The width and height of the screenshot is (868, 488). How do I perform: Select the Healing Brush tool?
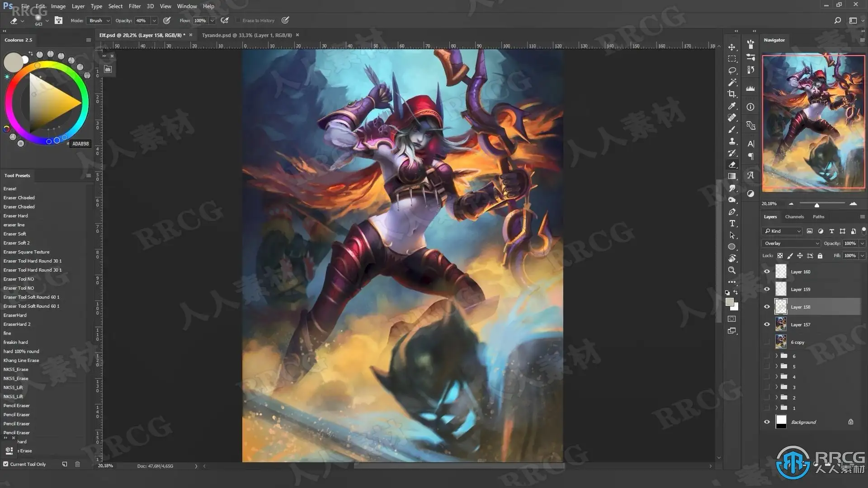click(x=732, y=117)
